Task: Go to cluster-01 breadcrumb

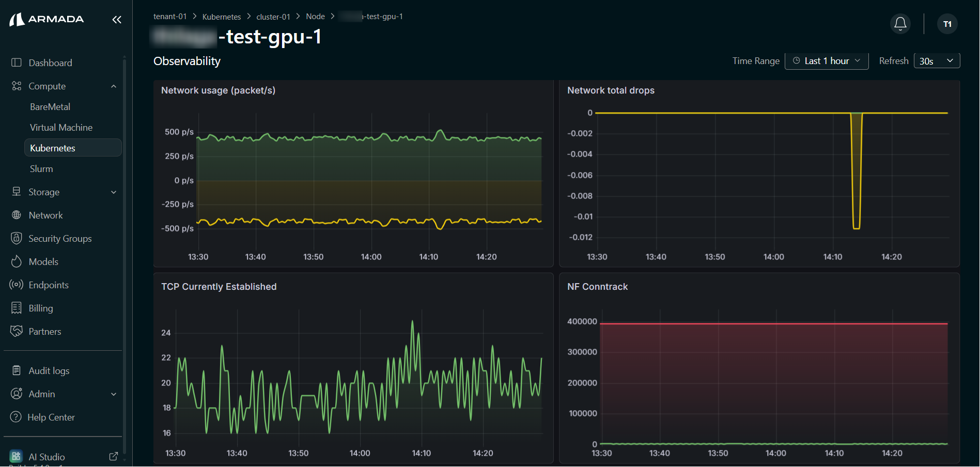Action: pyautogui.click(x=273, y=17)
